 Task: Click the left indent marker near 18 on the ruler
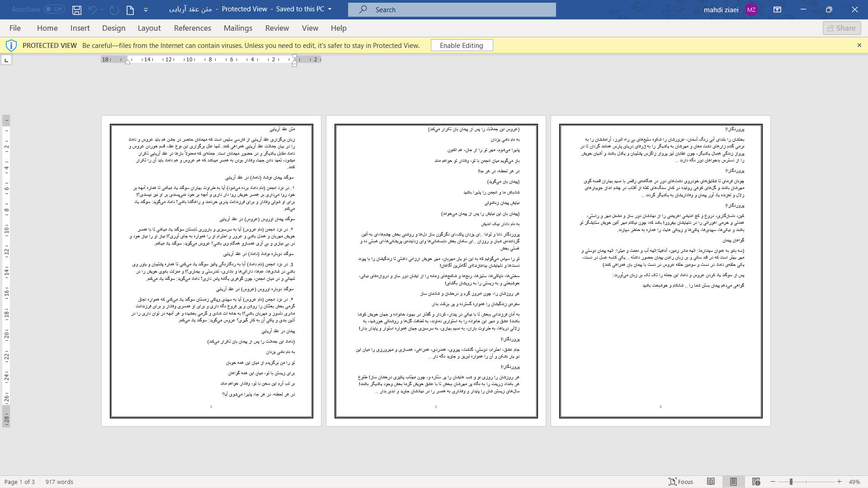tap(128, 61)
